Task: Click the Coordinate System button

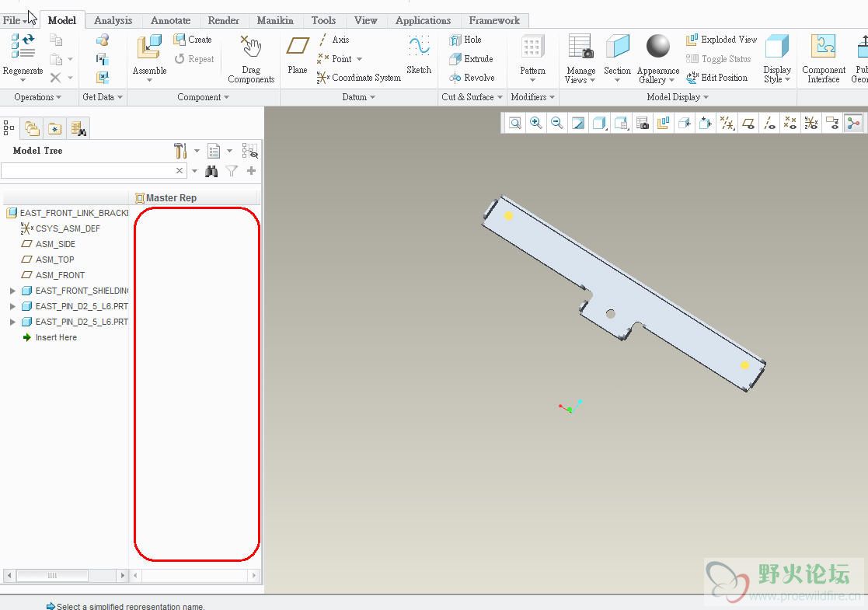Action: [359, 78]
